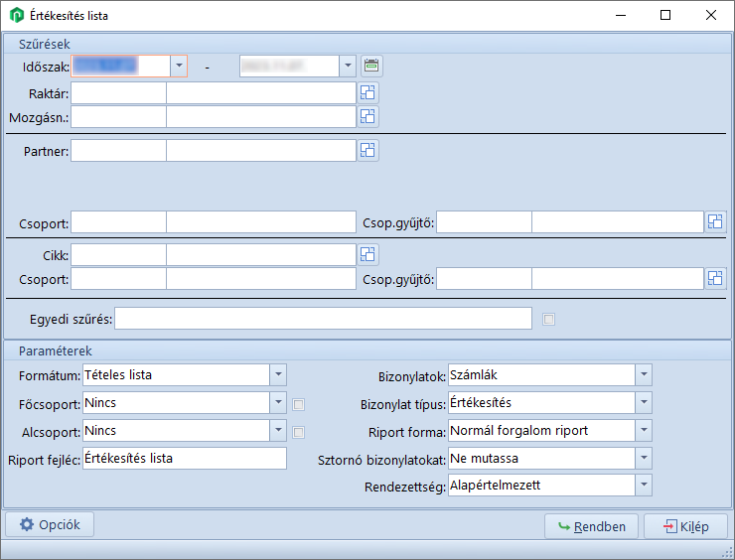Enable the checkbox beside Főcsoport
This screenshot has width=735, height=560.
coord(299,404)
